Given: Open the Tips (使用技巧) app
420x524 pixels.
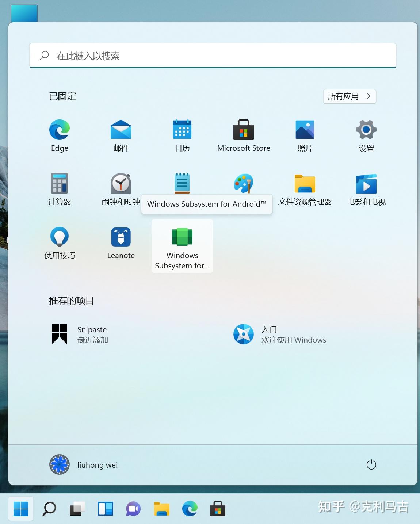Looking at the screenshot, I should pyautogui.click(x=60, y=243).
